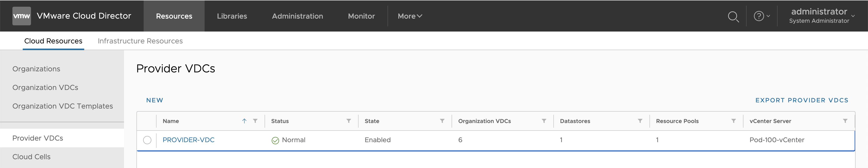Open the search magnifier icon

click(733, 16)
